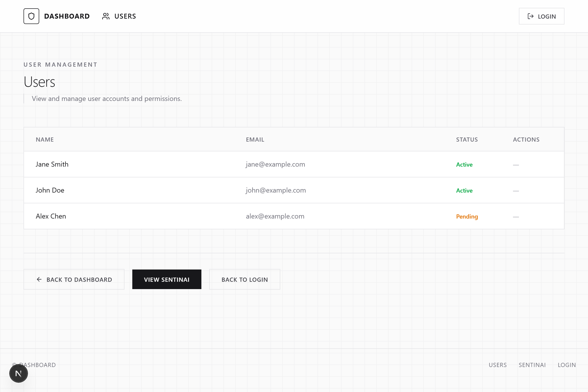Follow the Login footer link

coord(566,365)
